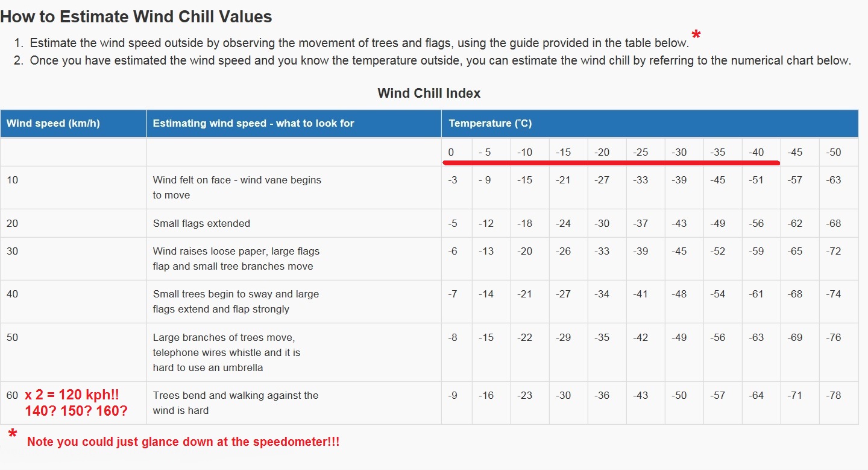The width and height of the screenshot is (868, 470).
Task: Click the "Small flags extended" description
Action: tap(201, 223)
